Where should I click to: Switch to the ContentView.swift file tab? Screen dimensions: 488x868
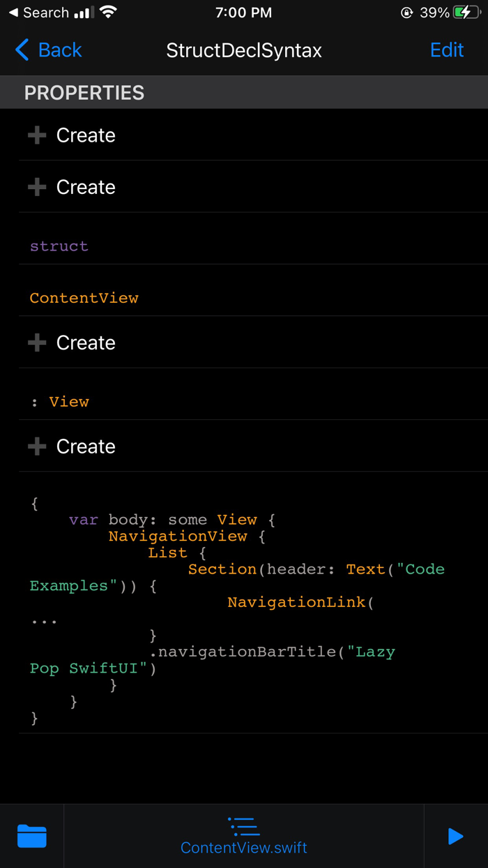243,847
